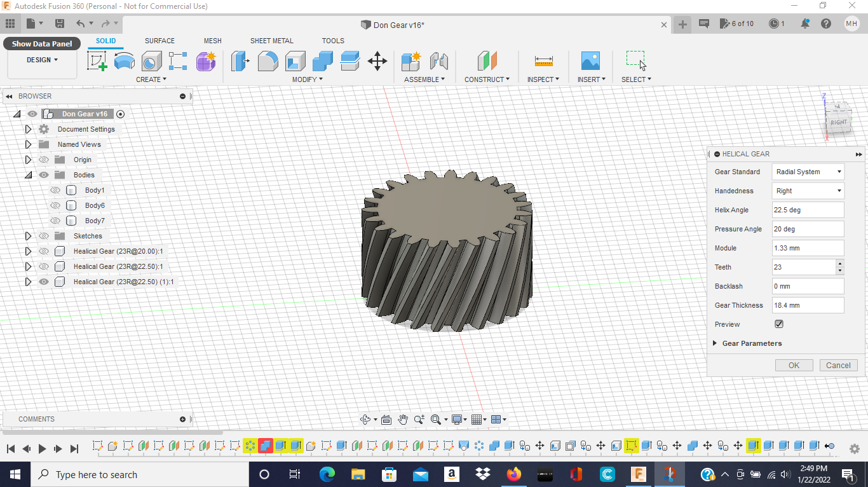Open the notifications bell icon
This screenshot has width=868, height=487.
pyautogui.click(x=806, y=24)
